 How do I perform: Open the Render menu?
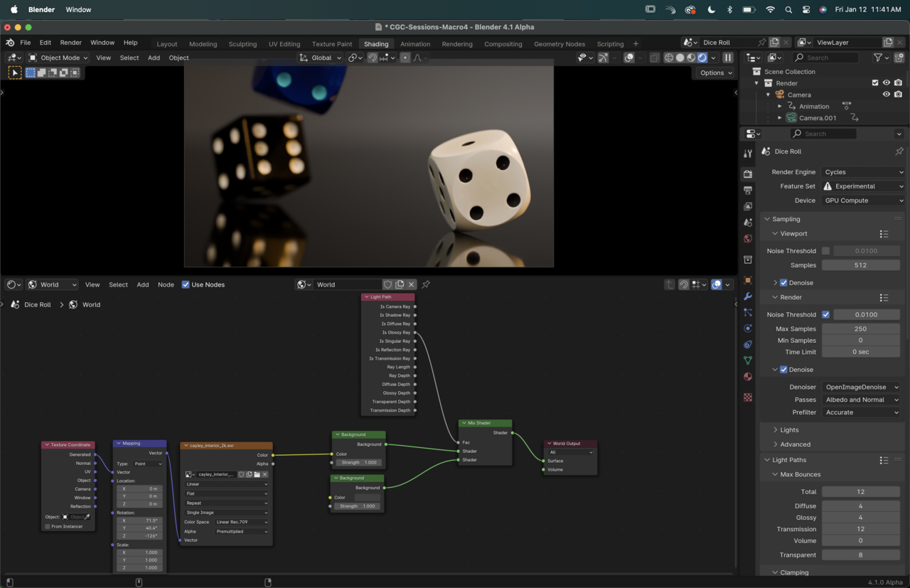(x=70, y=43)
